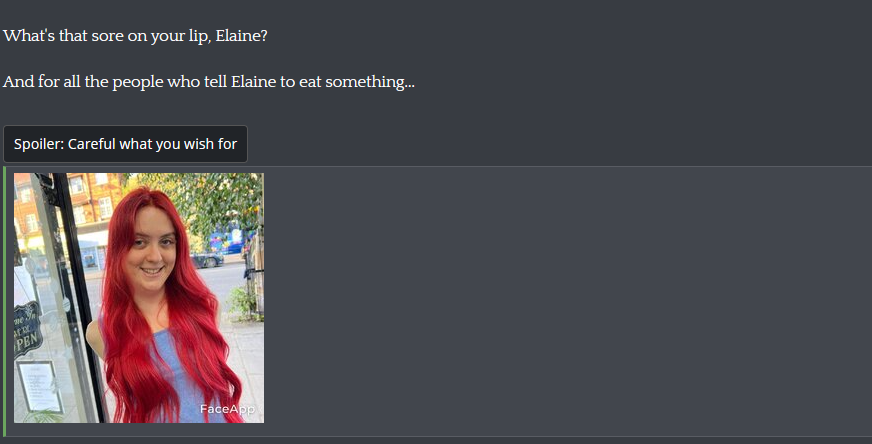Click the parked car in photo background
This screenshot has width=872, height=444.
tap(207, 259)
